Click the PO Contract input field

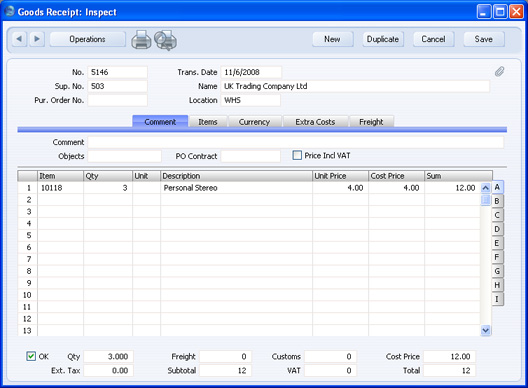click(x=251, y=156)
